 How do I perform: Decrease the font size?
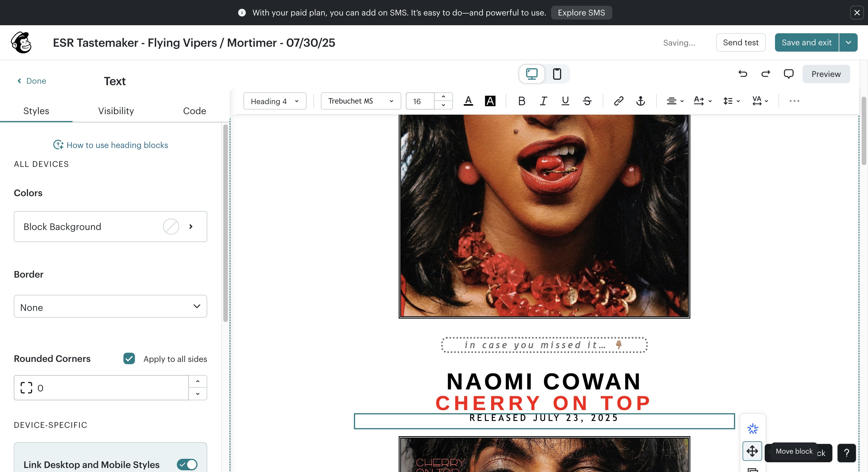[443, 105]
